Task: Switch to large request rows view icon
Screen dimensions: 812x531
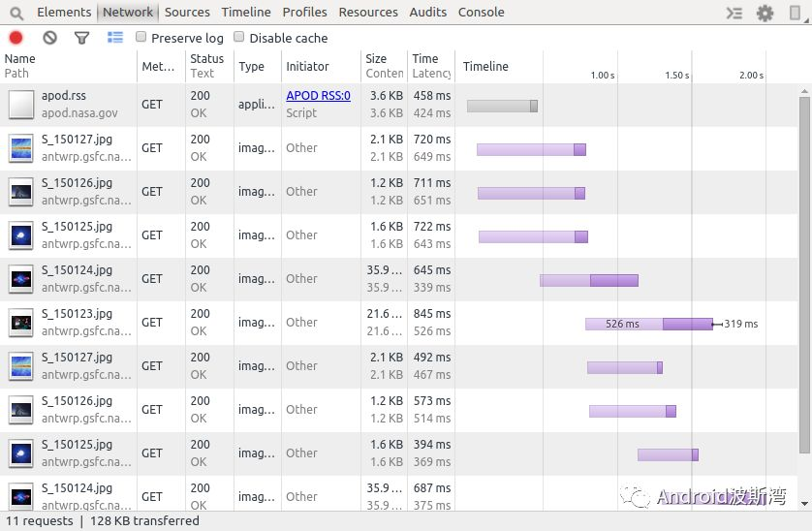Action: (115, 38)
